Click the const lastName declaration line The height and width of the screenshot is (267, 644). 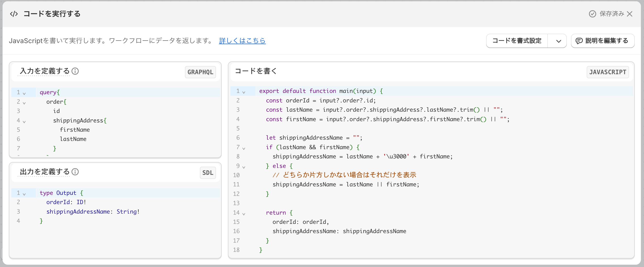(x=384, y=110)
